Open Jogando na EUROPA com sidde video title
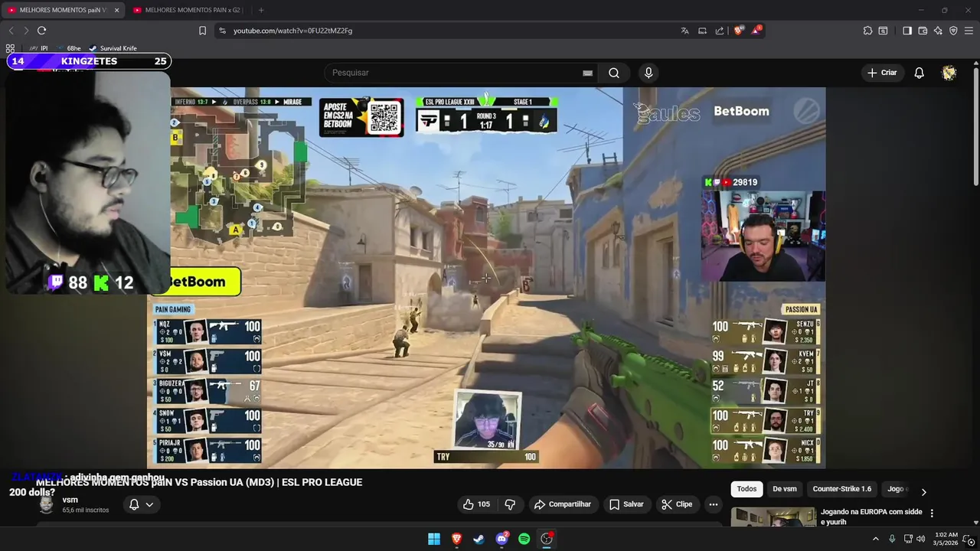Image resolution: width=980 pixels, height=551 pixels. pyautogui.click(x=871, y=517)
